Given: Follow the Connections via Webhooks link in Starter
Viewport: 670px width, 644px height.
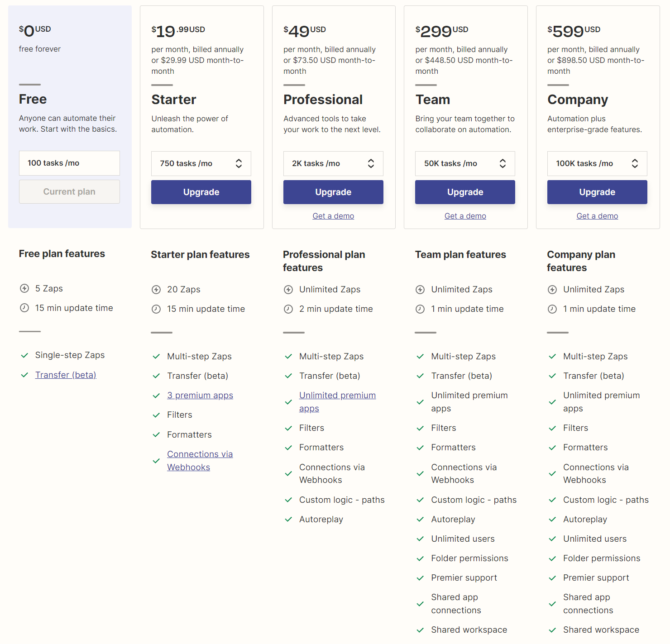Looking at the screenshot, I should pos(200,461).
